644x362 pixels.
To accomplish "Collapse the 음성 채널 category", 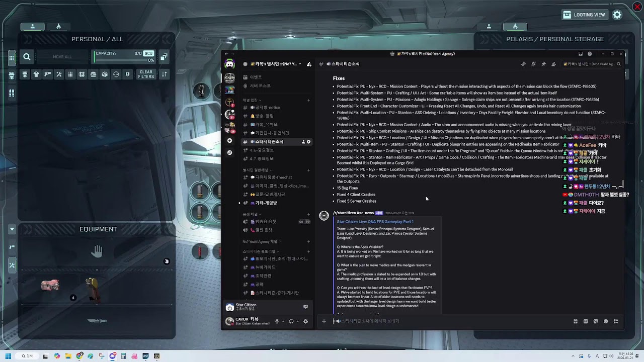I will tap(251, 214).
